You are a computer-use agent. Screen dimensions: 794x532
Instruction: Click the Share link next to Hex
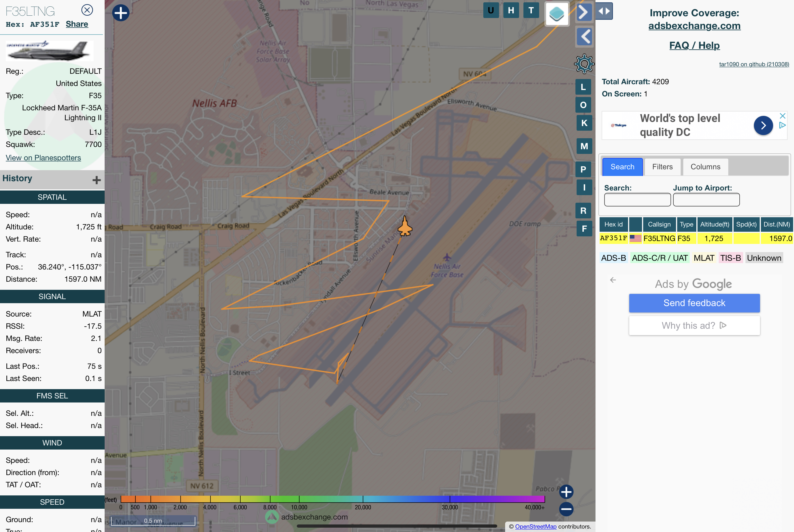point(77,24)
